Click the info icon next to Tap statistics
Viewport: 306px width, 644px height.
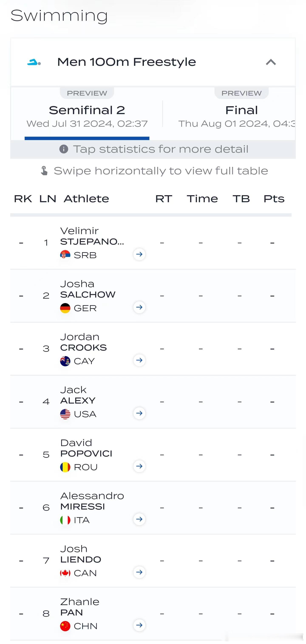(64, 149)
